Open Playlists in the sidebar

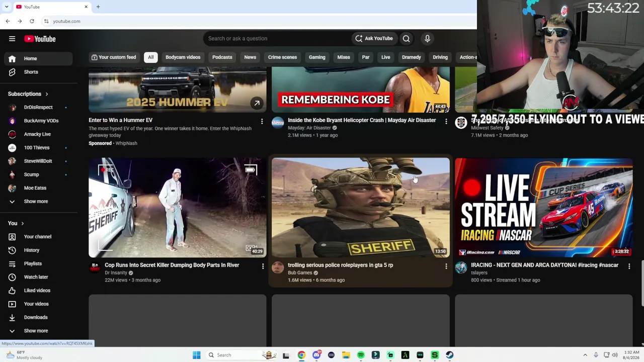pos(38,263)
